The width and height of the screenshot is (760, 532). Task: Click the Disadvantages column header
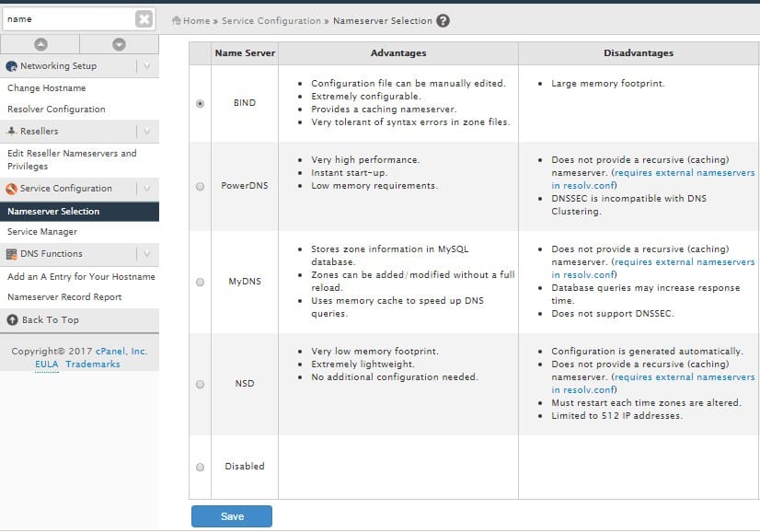point(639,52)
